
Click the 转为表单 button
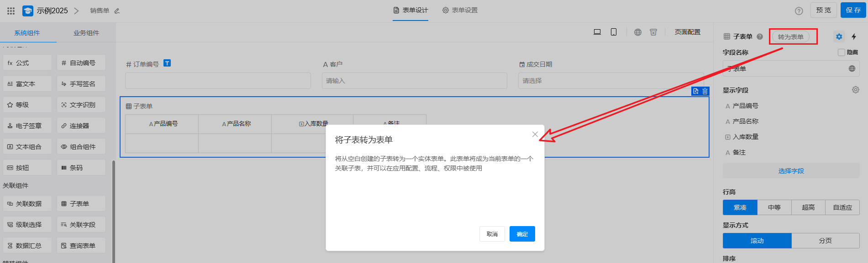click(790, 36)
